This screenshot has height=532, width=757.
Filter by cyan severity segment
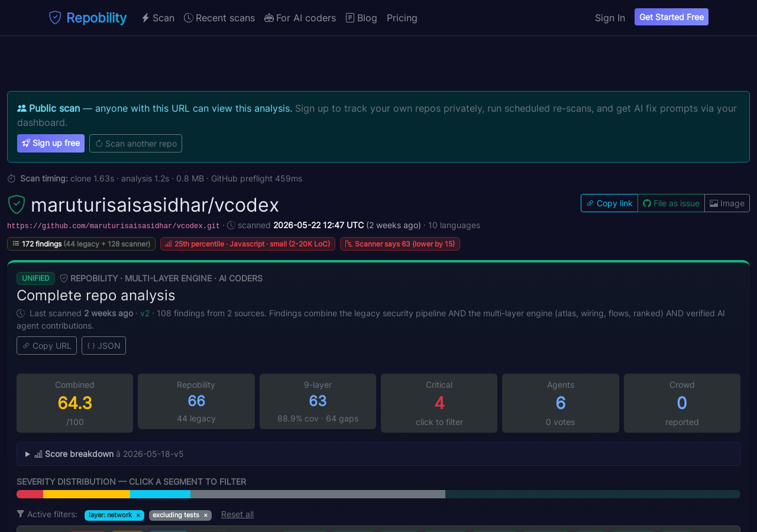click(160, 494)
